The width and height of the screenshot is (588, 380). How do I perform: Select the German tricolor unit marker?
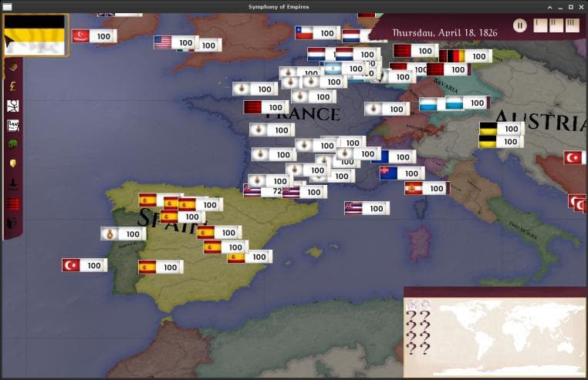tap(468, 56)
